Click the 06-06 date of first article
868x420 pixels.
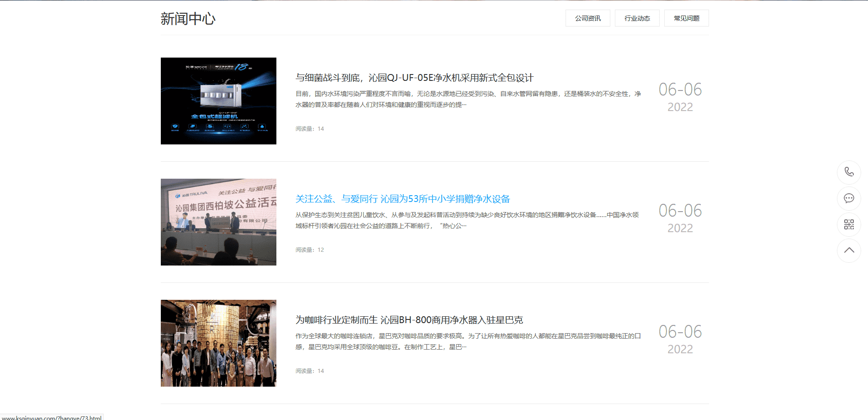tap(680, 90)
